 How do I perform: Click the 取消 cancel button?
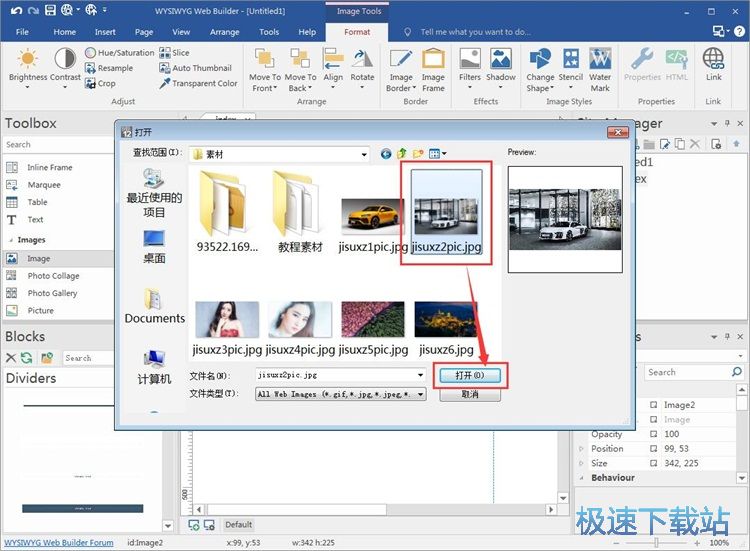point(469,395)
